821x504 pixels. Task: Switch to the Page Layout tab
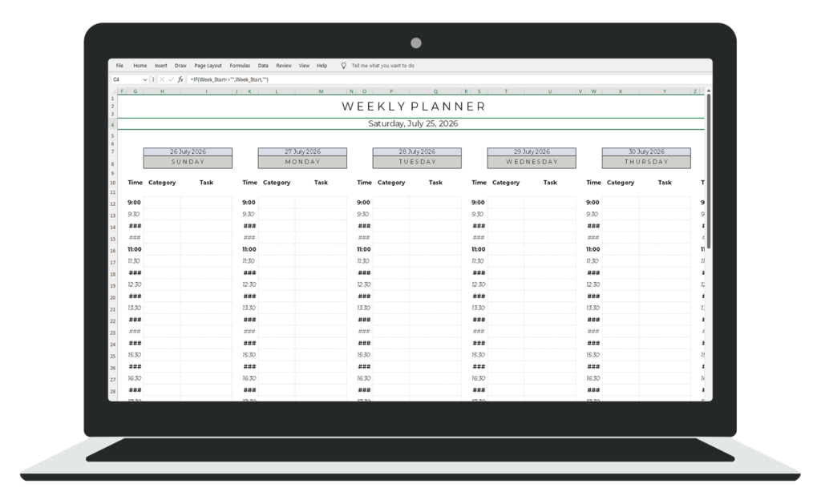point(208,66)
